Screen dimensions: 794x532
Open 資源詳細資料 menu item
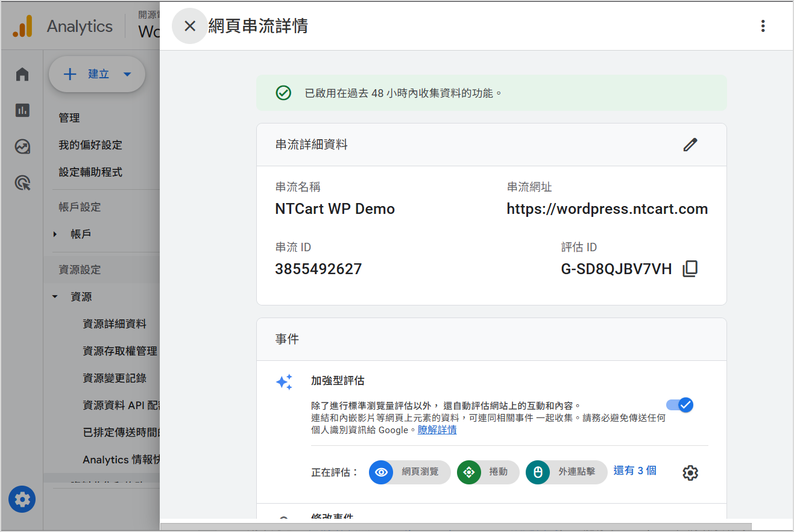coord(115,324)
